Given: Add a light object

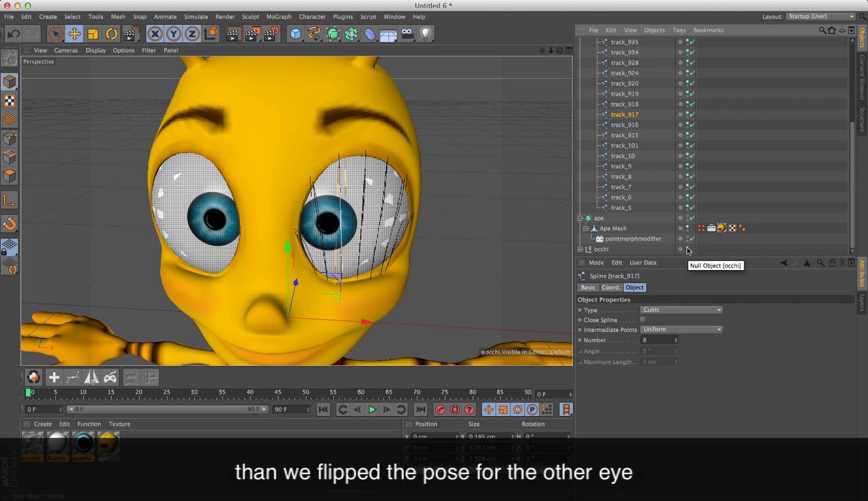Looking at the screenshot, I should 426,34.
